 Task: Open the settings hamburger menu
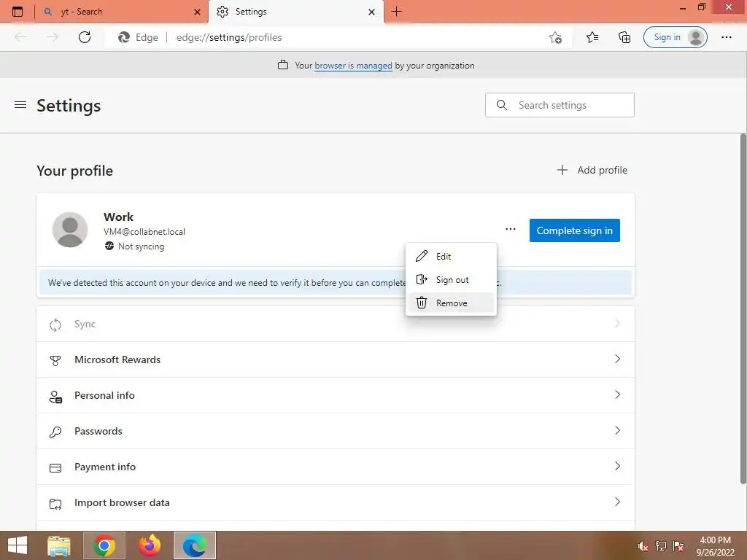pyautogui.click(x=20, y=104)
